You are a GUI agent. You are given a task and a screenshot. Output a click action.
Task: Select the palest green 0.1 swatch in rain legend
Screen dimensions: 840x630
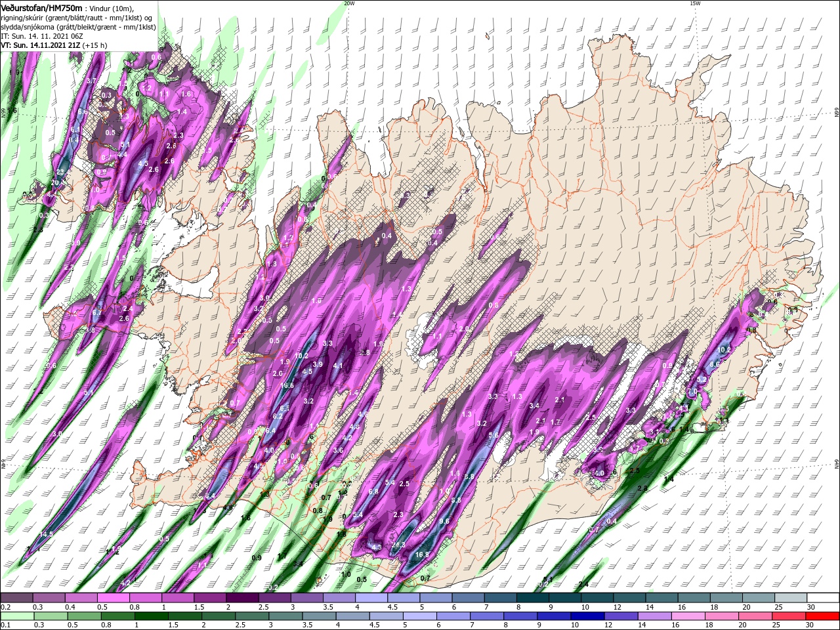pyautogui.click(x=17, y=617)
